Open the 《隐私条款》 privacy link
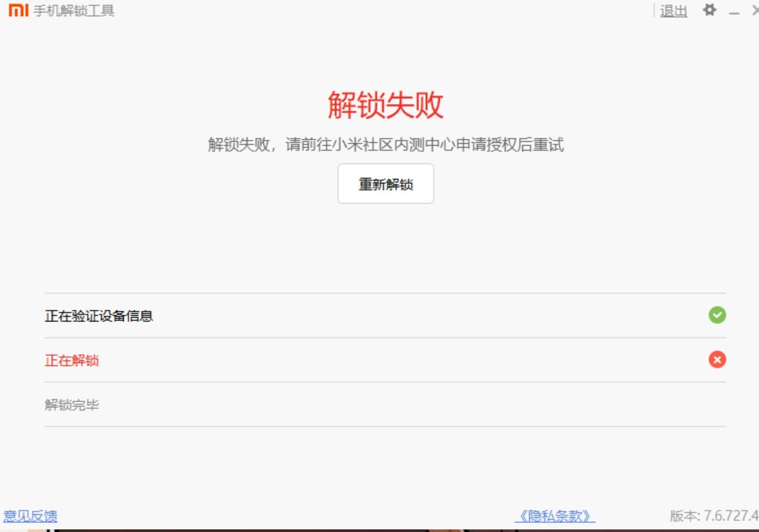The height and width of the screenshot is (532, 759). [x=555, y=516]
